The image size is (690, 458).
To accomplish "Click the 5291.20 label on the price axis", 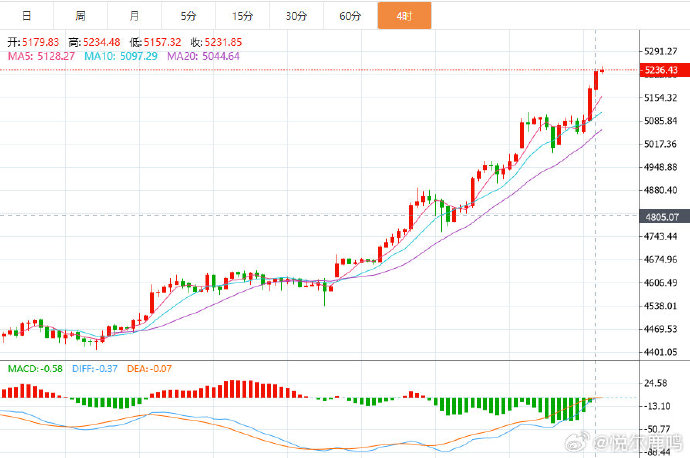I will [x=662, y=51].
